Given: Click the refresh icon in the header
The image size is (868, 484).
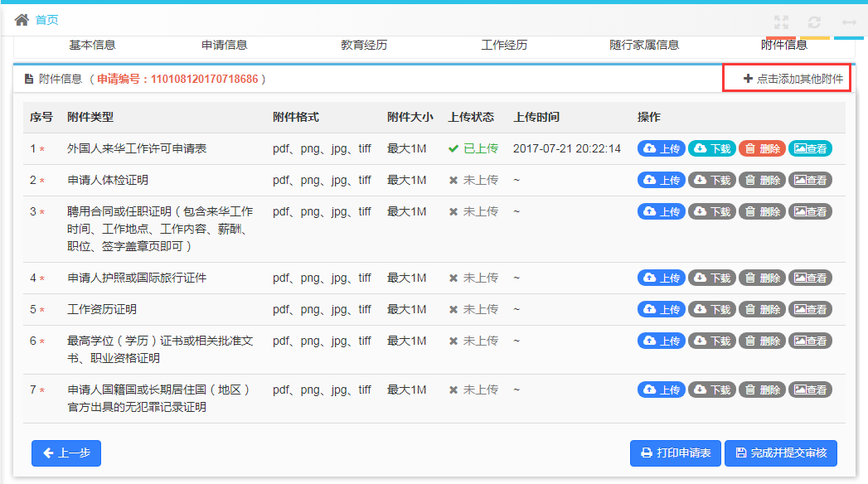Looking at the screenshot, I should 814,22.
